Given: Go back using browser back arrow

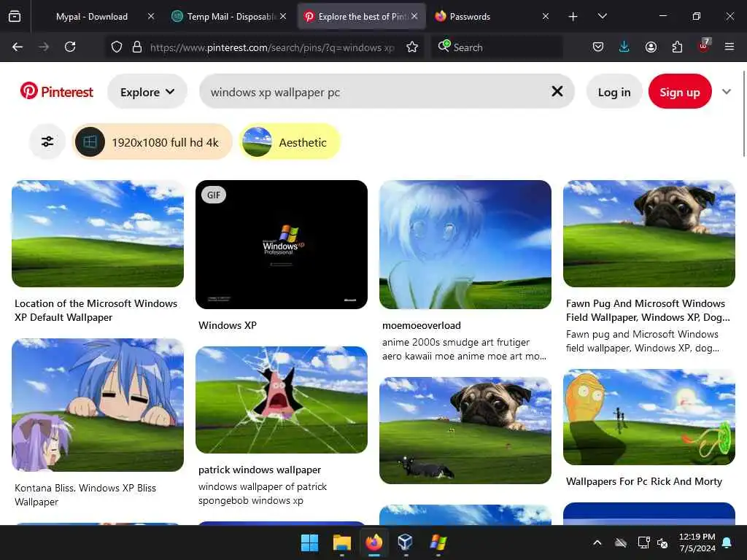Looking at the screenshot, I should click(x=18, y=47).
